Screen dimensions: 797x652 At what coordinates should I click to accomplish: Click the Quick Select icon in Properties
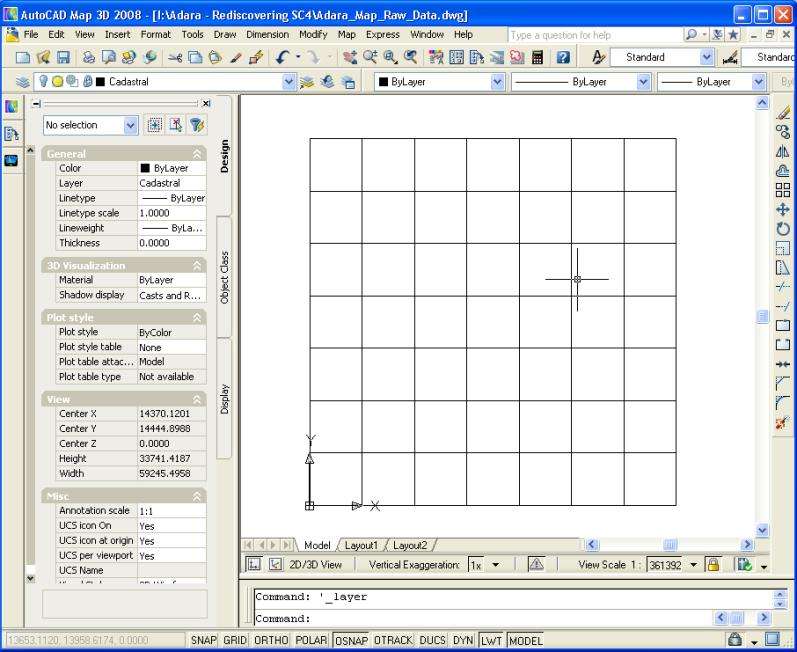point(197,125)
